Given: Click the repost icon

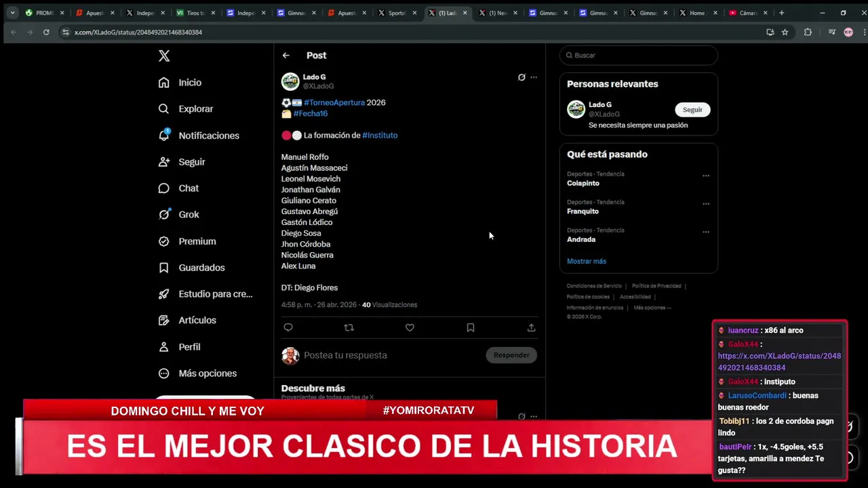Looking at the screenshot, I should pyautogui.click(x=349, y=328).
